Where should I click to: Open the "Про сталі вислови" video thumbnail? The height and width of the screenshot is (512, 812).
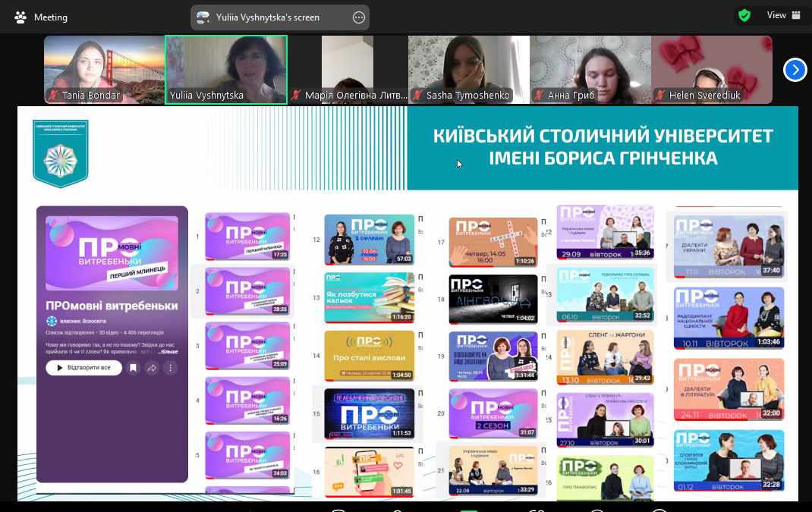point(369,355)
